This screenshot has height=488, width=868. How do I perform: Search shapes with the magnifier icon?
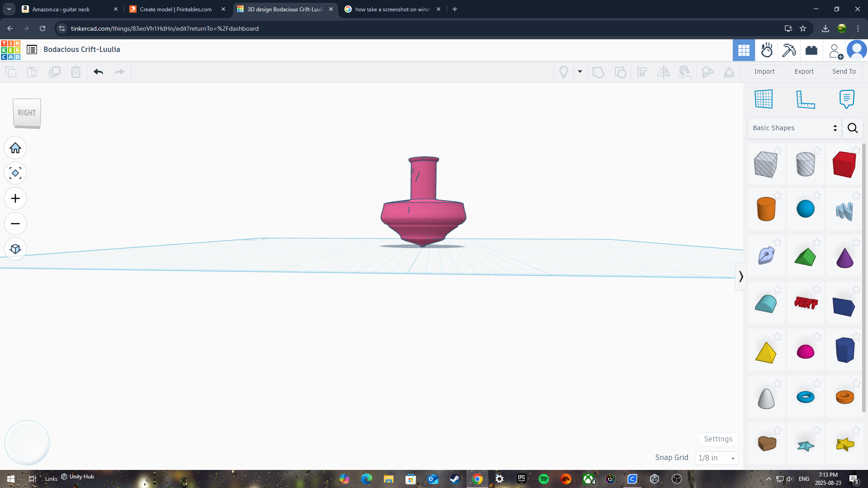[852, 128]
